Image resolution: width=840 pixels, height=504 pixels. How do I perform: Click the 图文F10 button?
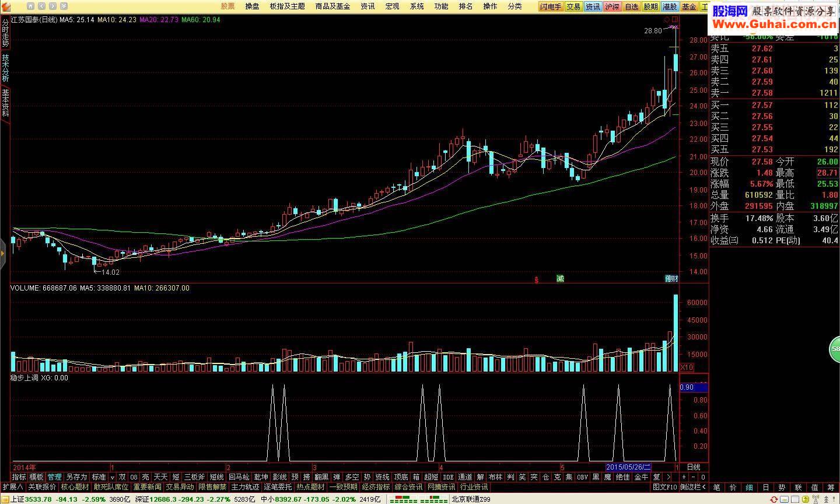pyautogui.click(x=665, y=487)
